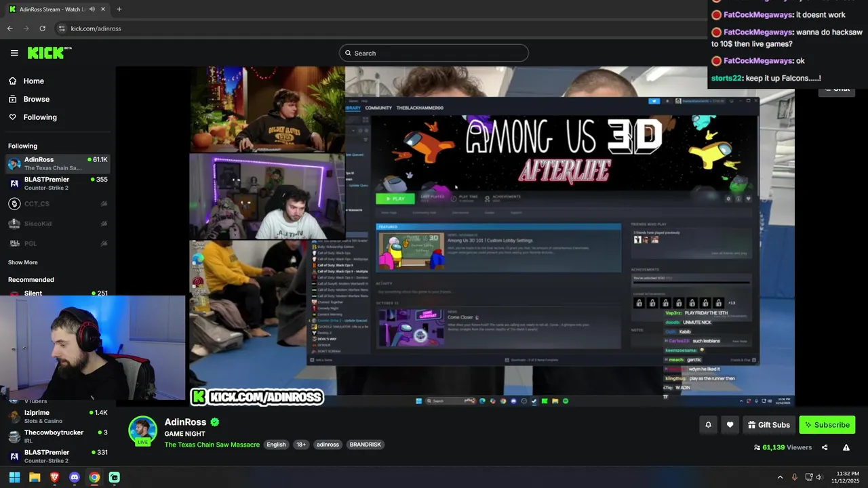The height and width of the screenshot is (488, 868).
Task: Open the hamburger sidebar menu
Action: (14, 53)
